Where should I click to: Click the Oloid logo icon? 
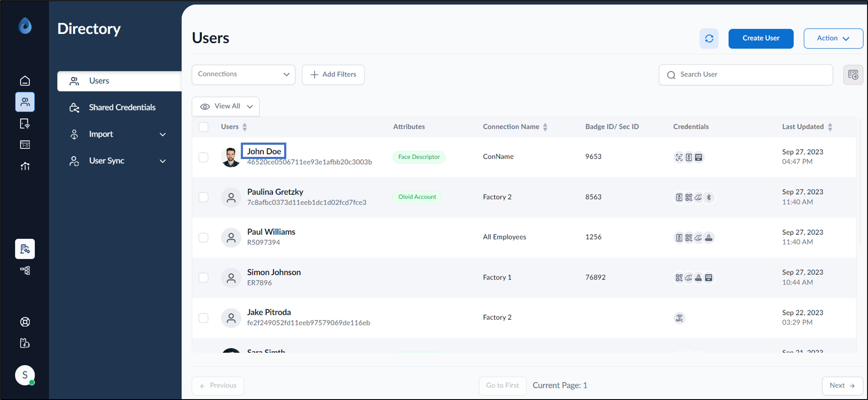click(x=25, y=26)
